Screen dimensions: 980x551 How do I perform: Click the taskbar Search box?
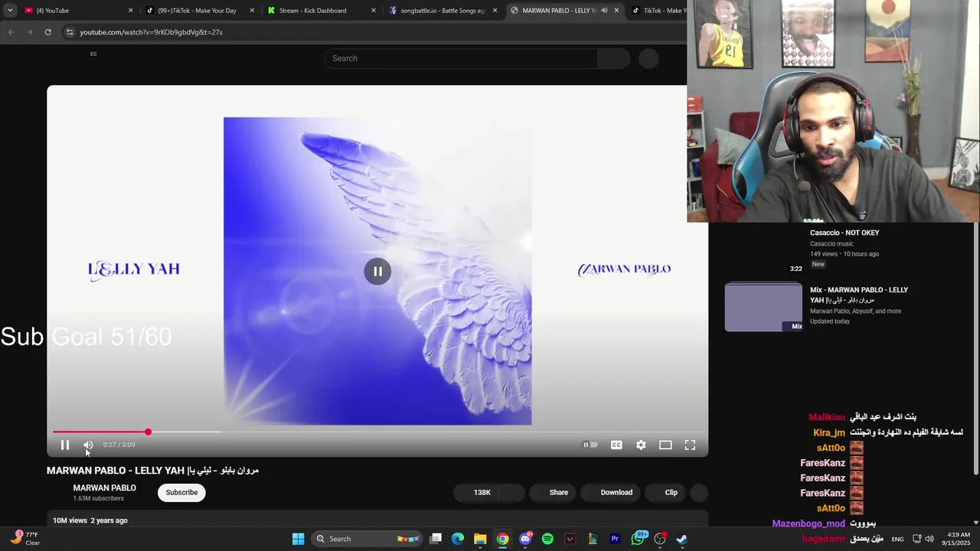(367, 539)
